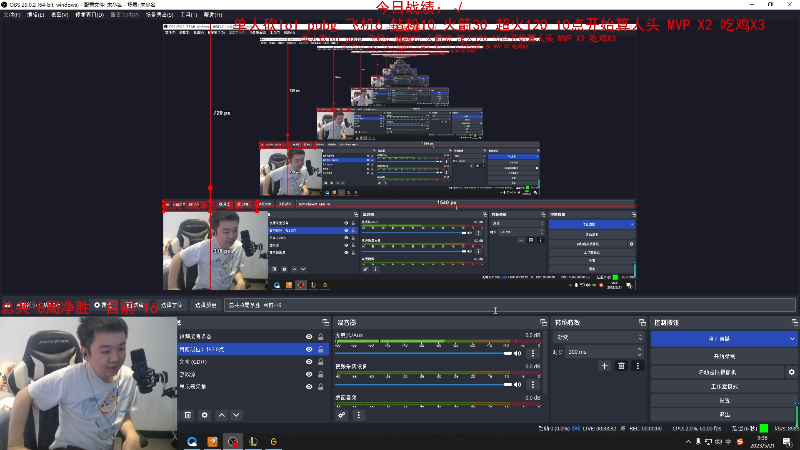Lock the 文本 (GDI+) source
800x450 pixels.
[x=321, y=362]
